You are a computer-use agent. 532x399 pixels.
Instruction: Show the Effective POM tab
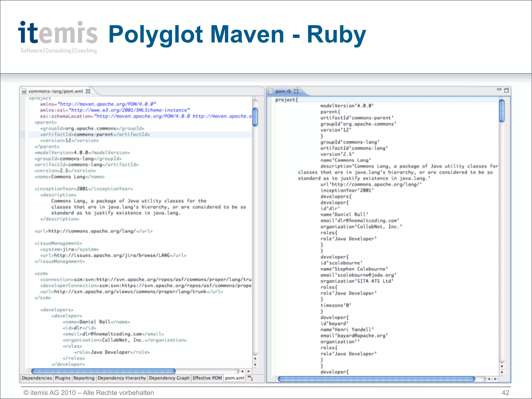tap(207, 378)
